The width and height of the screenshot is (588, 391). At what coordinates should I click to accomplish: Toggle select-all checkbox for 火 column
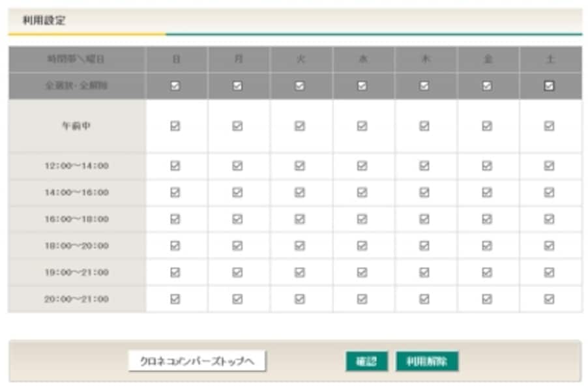(300, 86)
